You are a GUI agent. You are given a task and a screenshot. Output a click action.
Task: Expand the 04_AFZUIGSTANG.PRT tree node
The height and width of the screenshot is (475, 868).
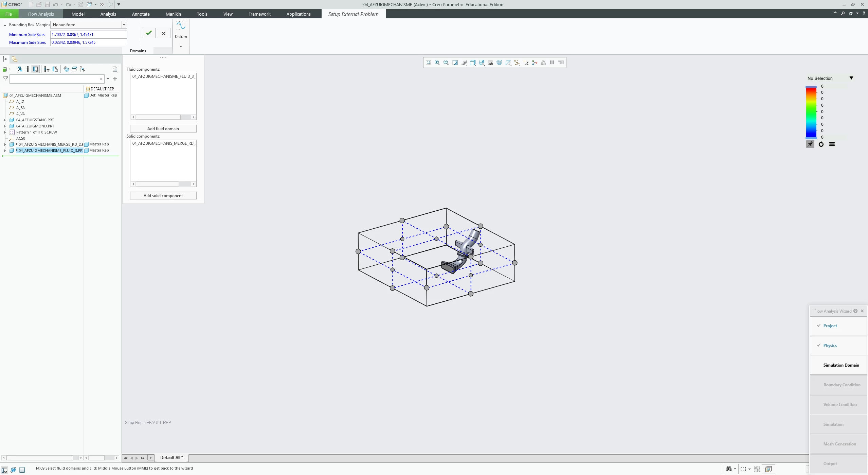point(5,120)
